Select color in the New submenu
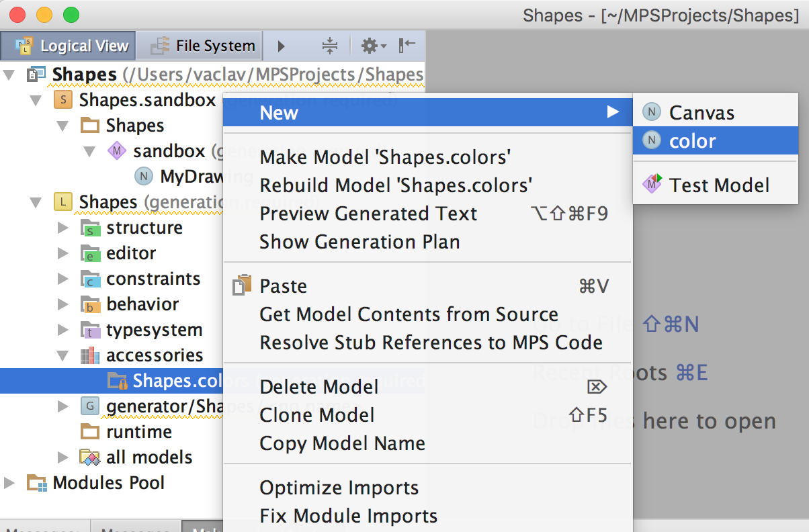Image resolution: width=809 pixels, height=532 pixels. (x=692, y=141)
